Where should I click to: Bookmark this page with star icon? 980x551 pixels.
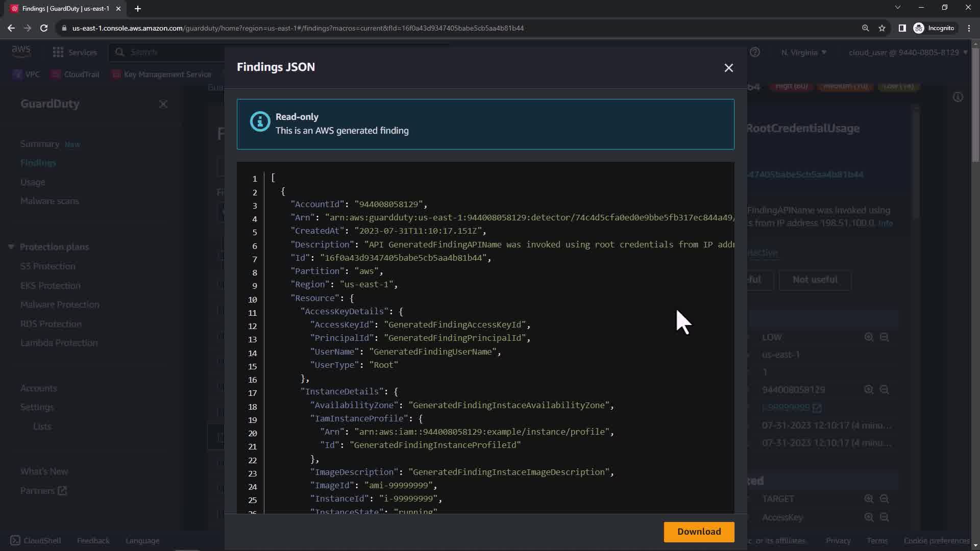[882, 28]
